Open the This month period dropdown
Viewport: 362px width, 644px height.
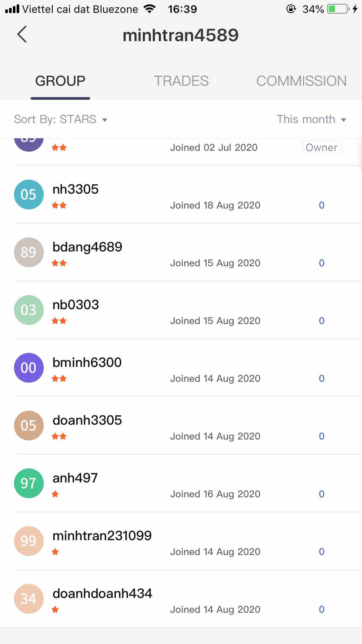point(311,120)
